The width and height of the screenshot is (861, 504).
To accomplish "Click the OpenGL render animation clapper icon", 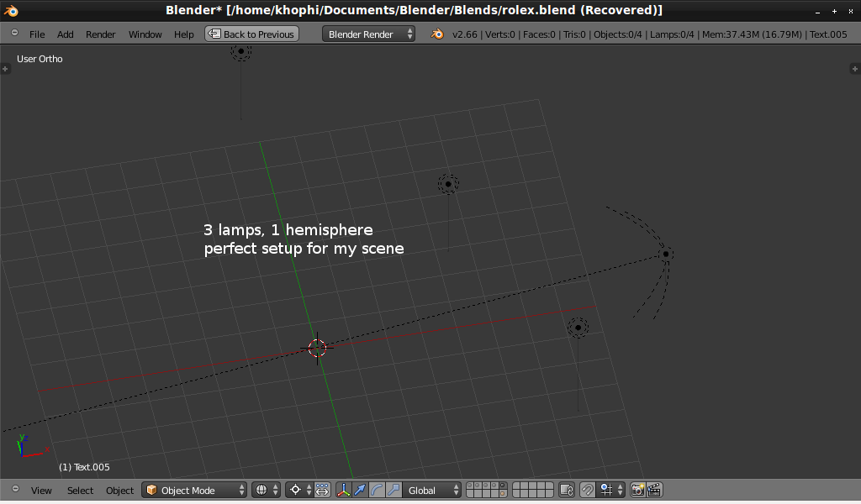I will click(x=654, y=490).
